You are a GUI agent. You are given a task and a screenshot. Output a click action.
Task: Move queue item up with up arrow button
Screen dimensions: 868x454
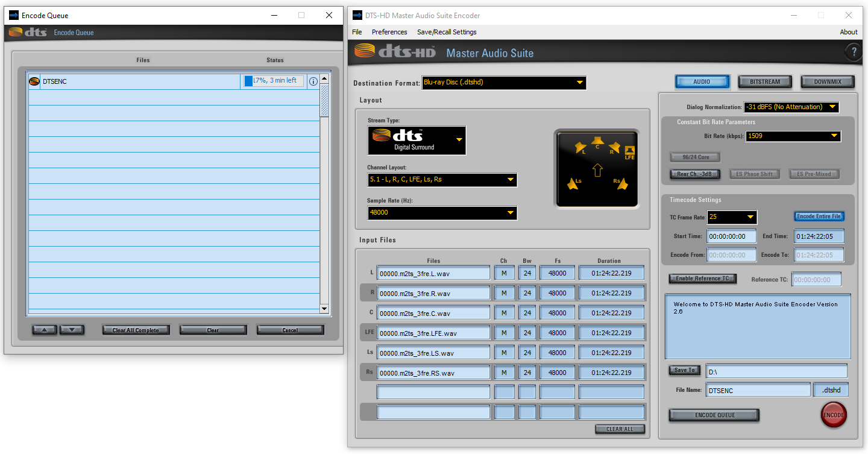(x=45, y=330)
